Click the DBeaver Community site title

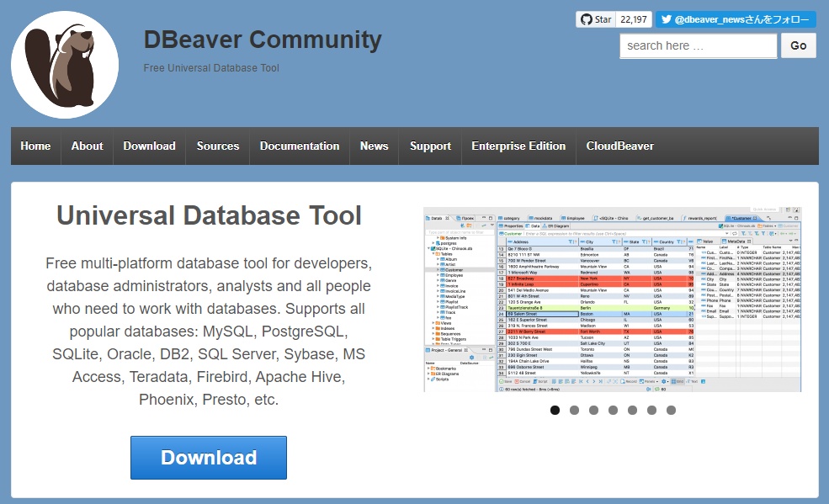point(263,40)
